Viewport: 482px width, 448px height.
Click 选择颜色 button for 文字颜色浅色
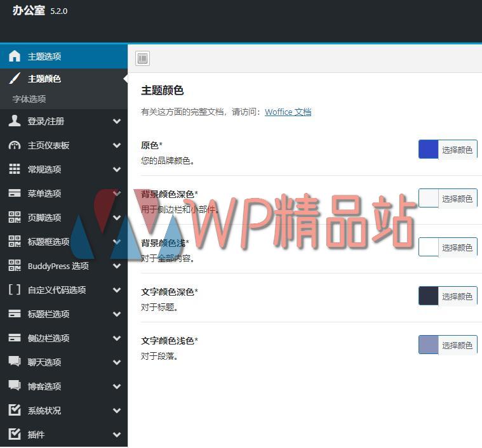pos(457,345)
